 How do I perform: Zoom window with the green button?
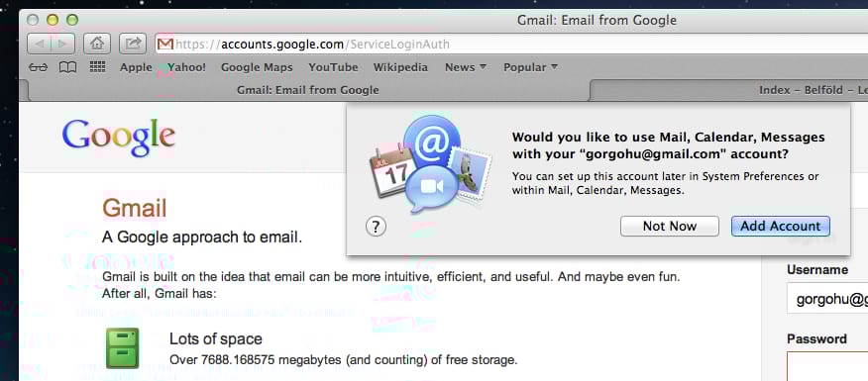(x=72, y=21)
